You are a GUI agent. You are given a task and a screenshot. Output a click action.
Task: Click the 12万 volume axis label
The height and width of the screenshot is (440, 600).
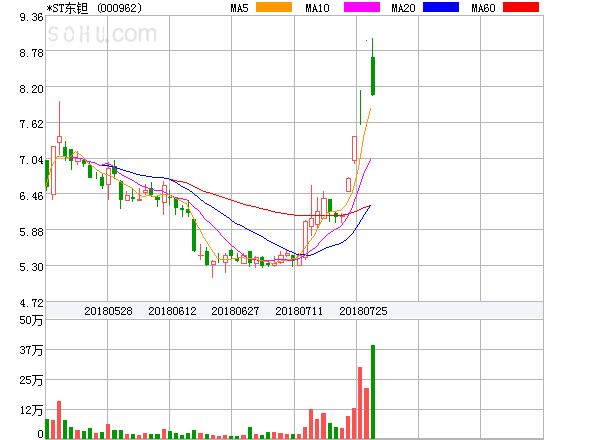coord(31,410)
